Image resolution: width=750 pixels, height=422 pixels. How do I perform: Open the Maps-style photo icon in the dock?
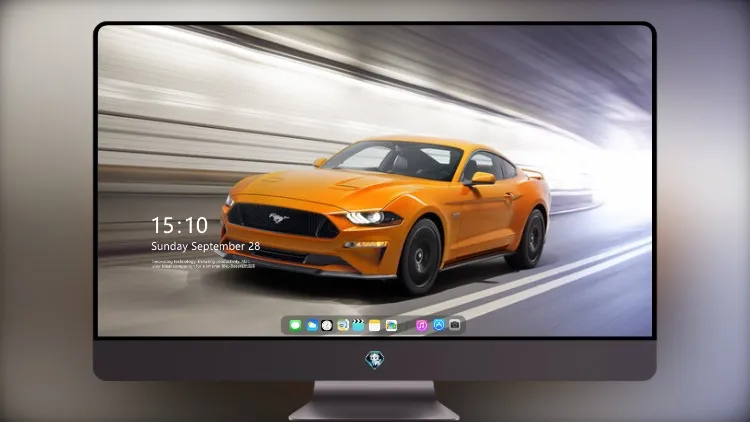click(391, 325)
